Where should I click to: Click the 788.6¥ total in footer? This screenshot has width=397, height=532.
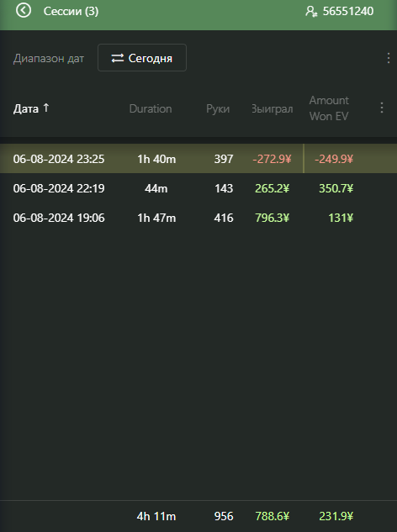tap(272, 516)
